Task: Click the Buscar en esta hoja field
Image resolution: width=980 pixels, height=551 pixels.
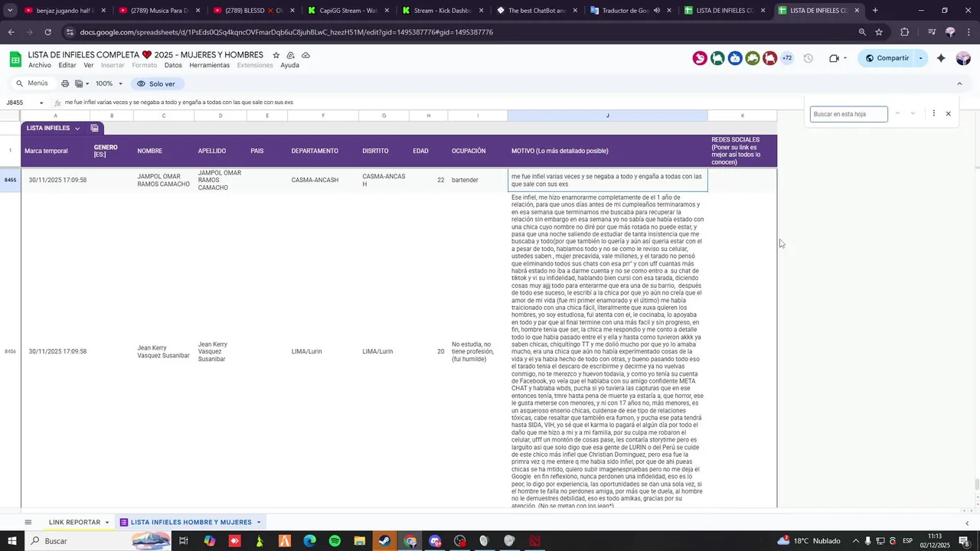Action: point(848,114)
